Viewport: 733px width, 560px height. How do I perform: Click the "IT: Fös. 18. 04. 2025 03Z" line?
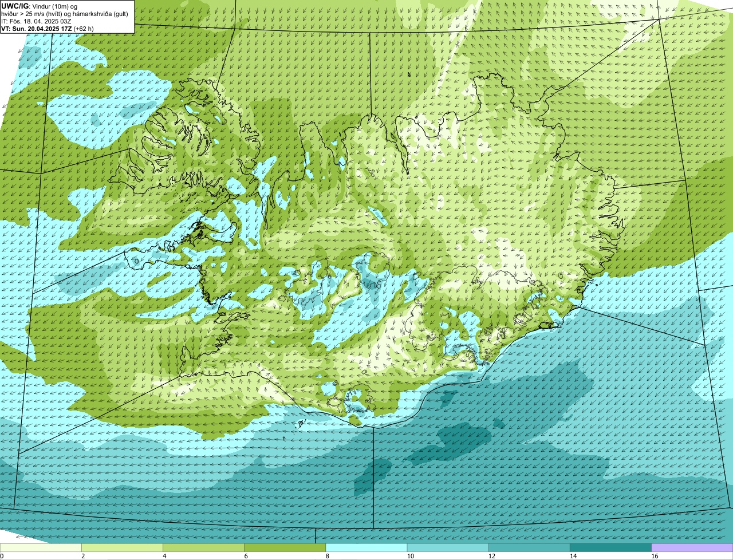click(x=36, y=21)
